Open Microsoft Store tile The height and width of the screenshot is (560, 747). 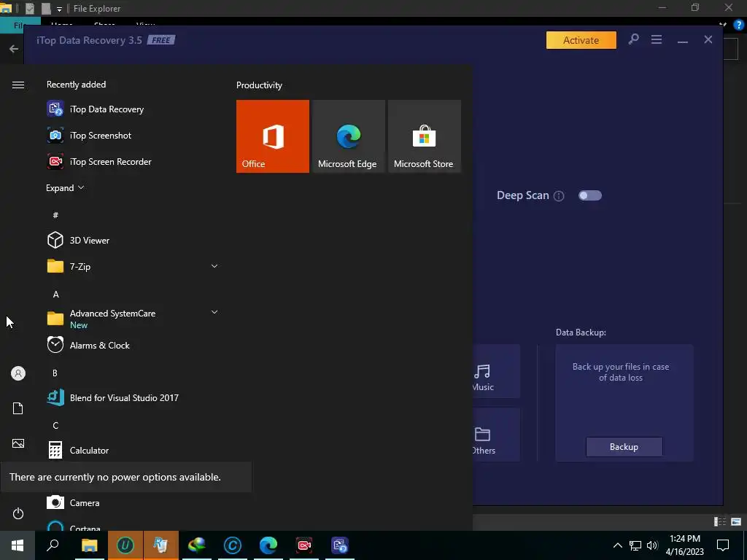tap(425, 136)
